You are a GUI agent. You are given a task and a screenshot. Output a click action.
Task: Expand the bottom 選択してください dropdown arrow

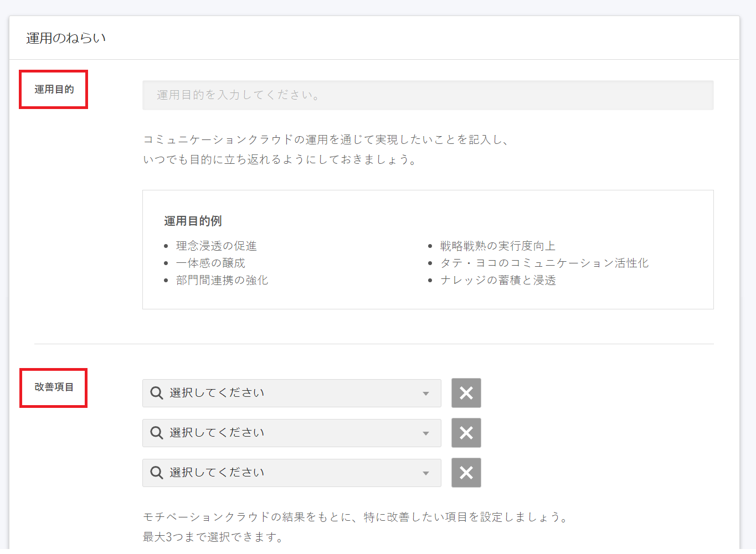tap(426, 473)
